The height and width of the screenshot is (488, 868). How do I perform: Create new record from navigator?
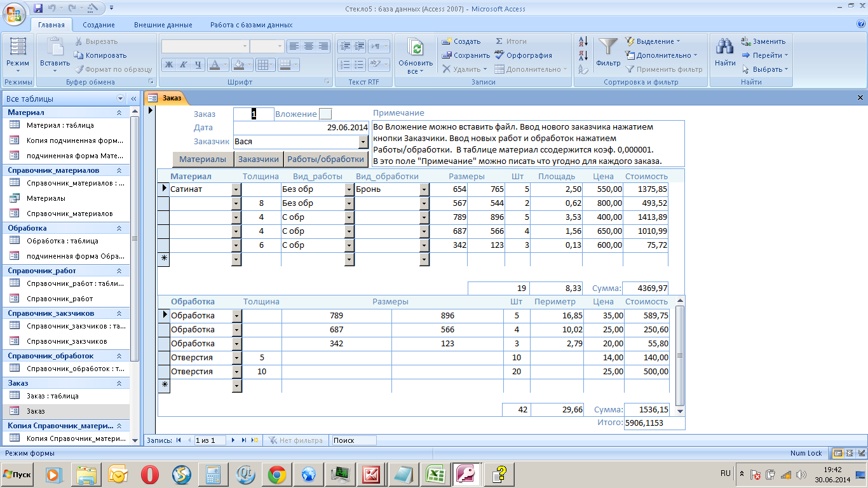(x=255, y=440)
